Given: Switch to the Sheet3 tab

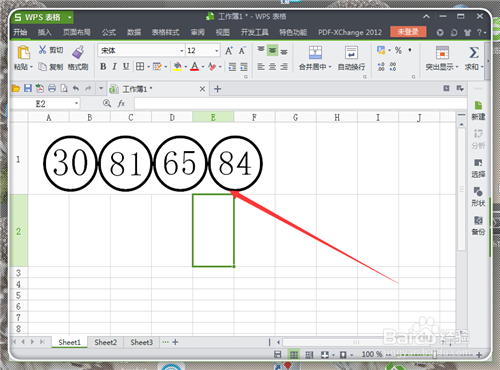Looking at the screenshot, I should (x=142, y=342).
